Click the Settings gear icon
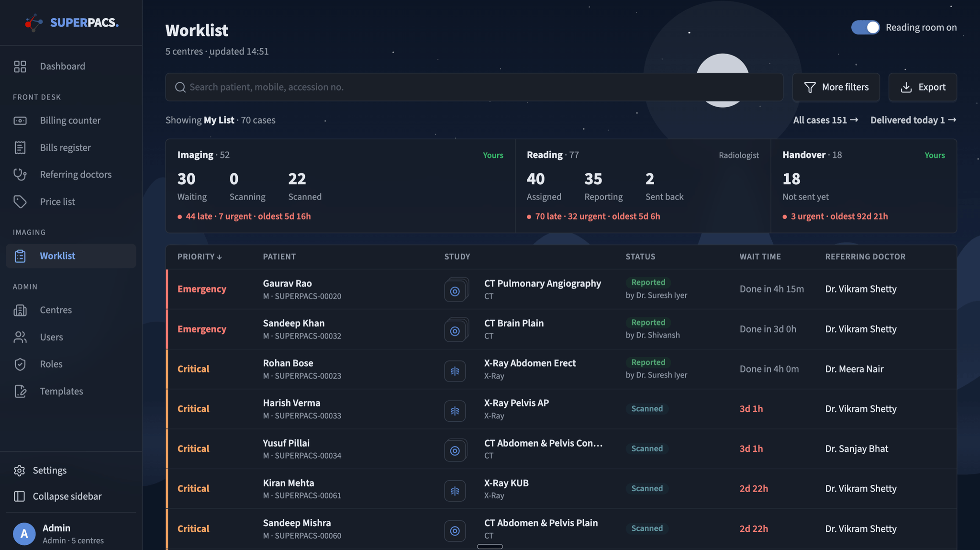Image resolution: width=980 pixels, height=550 pixels. (x=19, y=471)
